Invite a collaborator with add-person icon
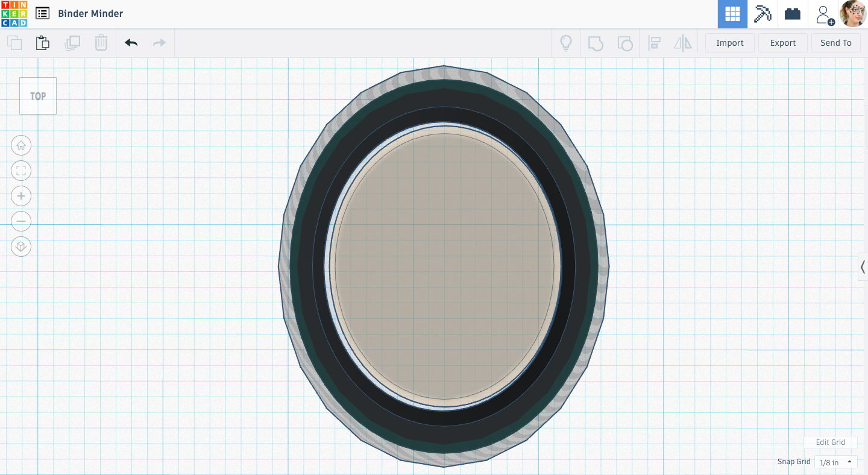The height and width of the screenshot is (475, 868). coord(824,14)
